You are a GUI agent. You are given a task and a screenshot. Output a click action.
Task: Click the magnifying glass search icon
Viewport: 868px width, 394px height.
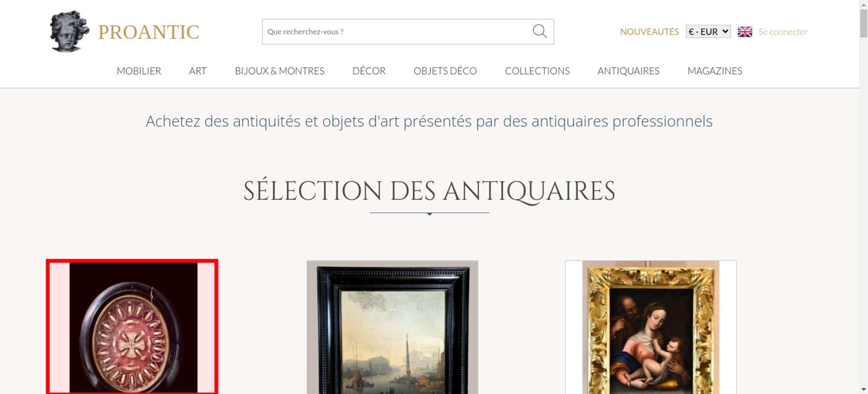point(539,31)
